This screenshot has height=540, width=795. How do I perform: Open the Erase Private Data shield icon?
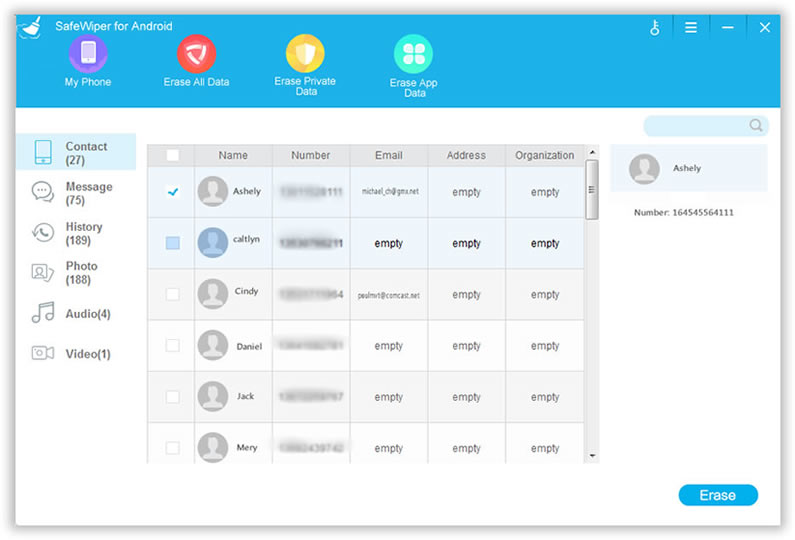pyautogui.click(x=305, y=54)
